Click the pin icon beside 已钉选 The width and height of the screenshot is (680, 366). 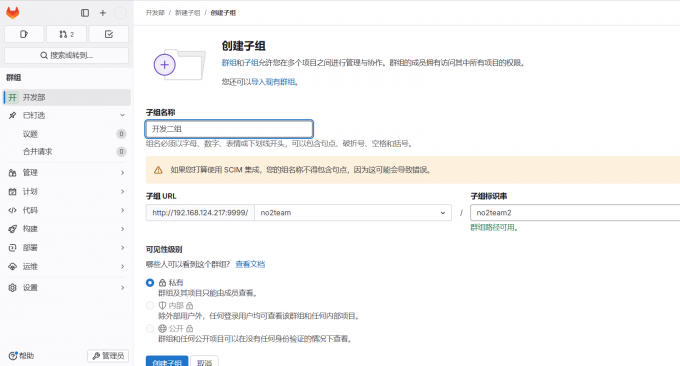pos(13,115)
